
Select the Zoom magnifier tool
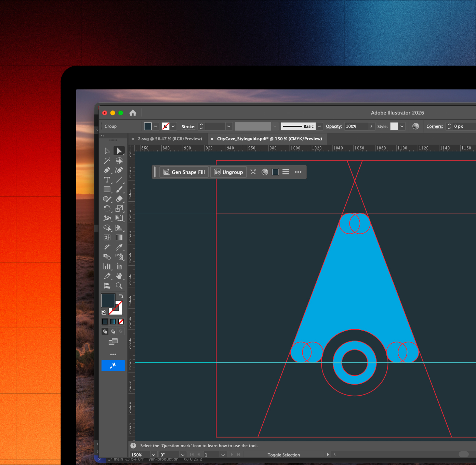coord(119,285)
